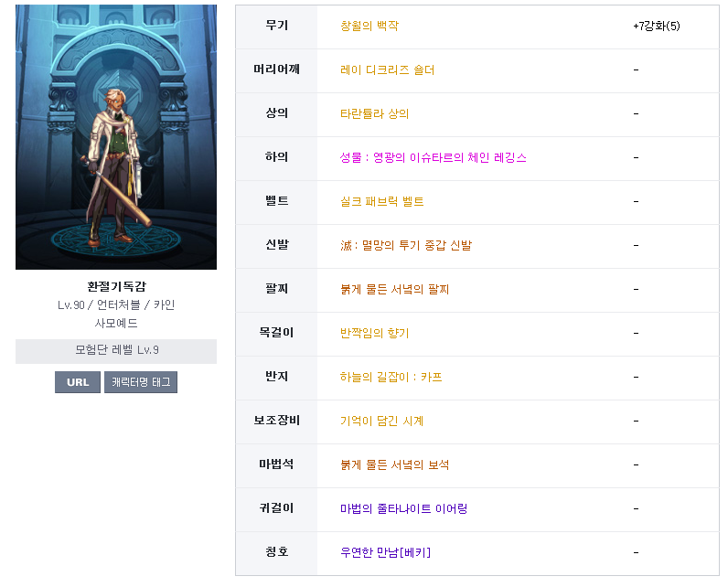Click magic stone 붉게 물든 서녘의 보석
The image size is (728, 587).
394,465
